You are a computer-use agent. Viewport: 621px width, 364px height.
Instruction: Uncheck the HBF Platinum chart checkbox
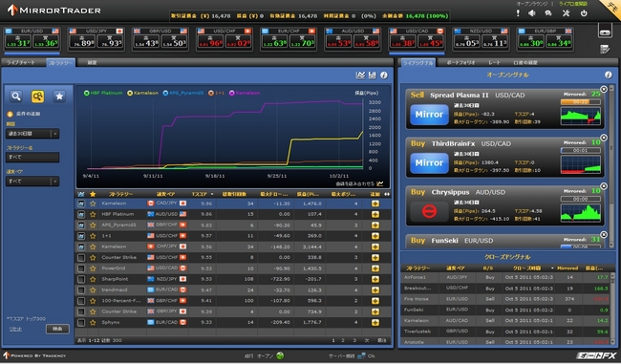coord(81,214)
